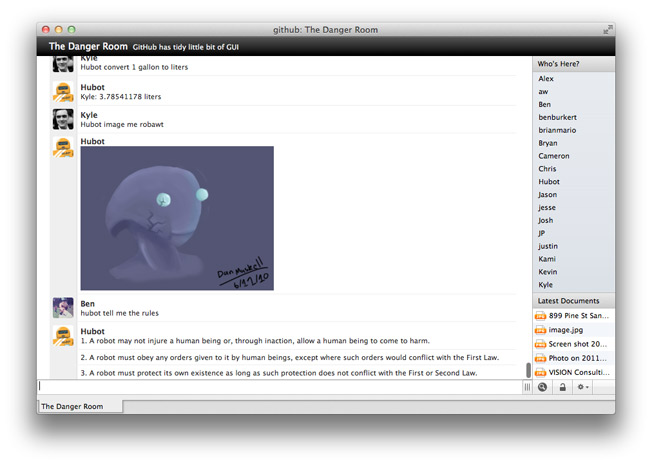
Task: Click rule 3 'A robot must protect' line
Action: 279,373
